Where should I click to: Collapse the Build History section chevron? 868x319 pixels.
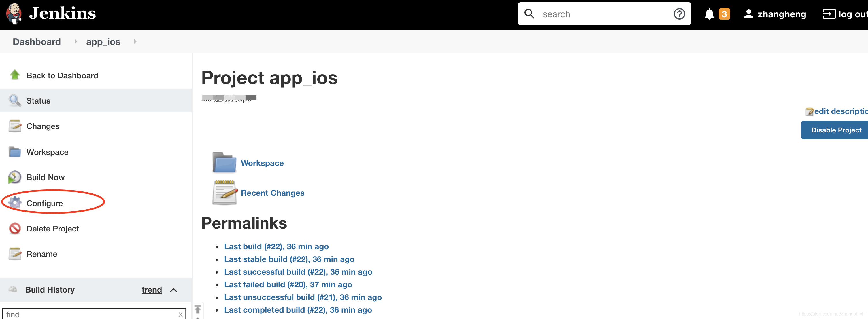173,290
